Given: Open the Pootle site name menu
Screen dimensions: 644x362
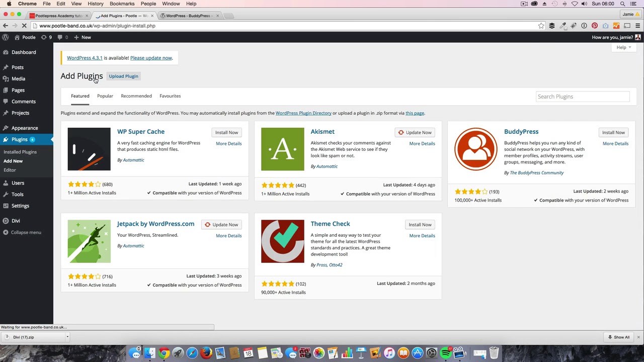Looking at the screenshot, I should pos(25,37).
